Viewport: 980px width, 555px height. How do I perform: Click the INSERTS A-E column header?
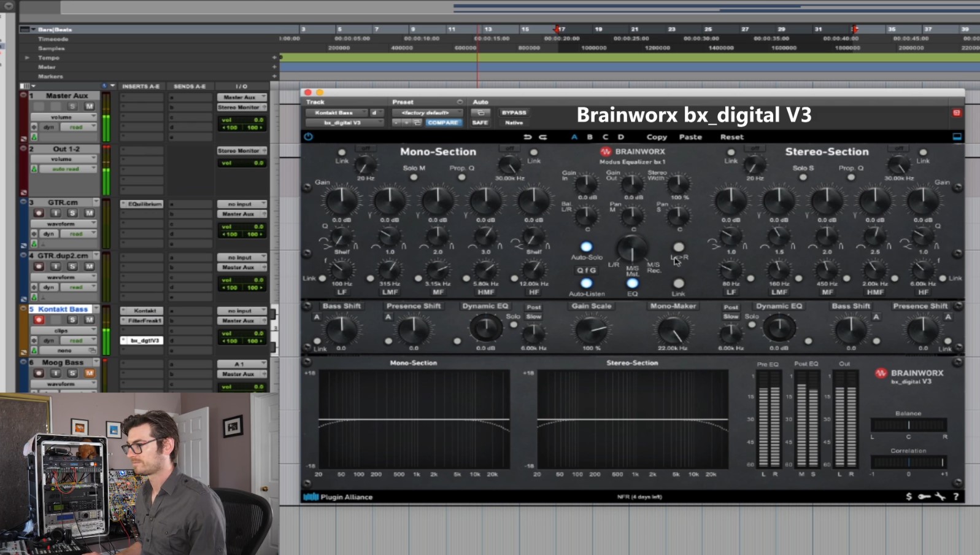tap(141, 87)
